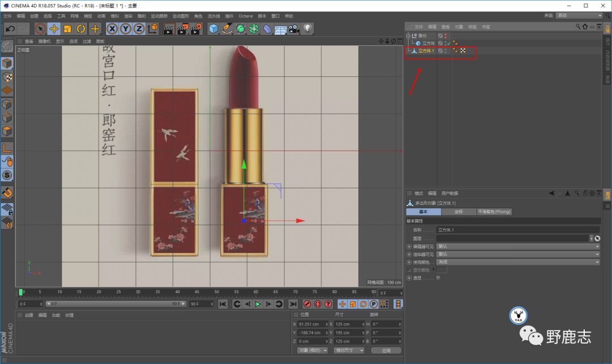The width and height of the screenshot is (612, 364).
Task: Select the Move tool in top toolbar
Action: pyautogui.click(x=54, y=29)
